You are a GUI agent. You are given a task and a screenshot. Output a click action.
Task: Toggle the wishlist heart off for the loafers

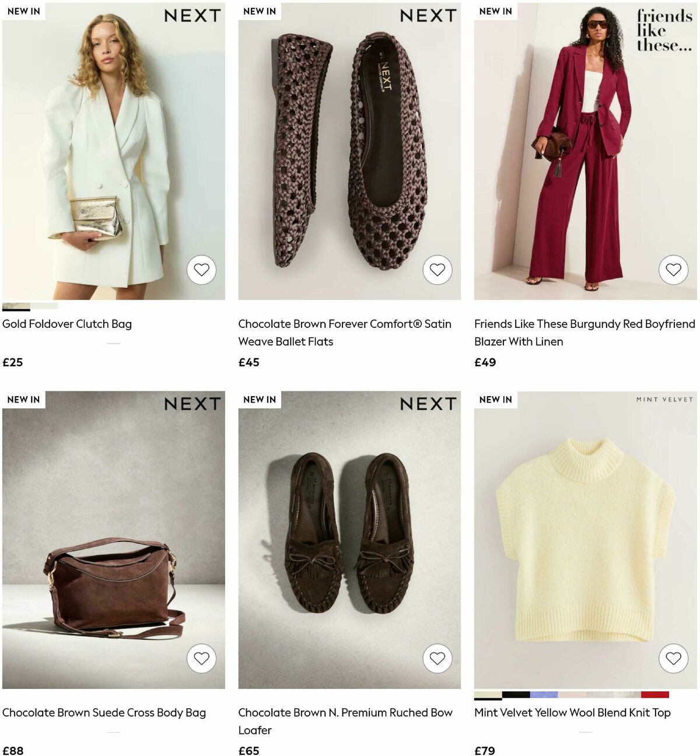click(x=437, y=659)
